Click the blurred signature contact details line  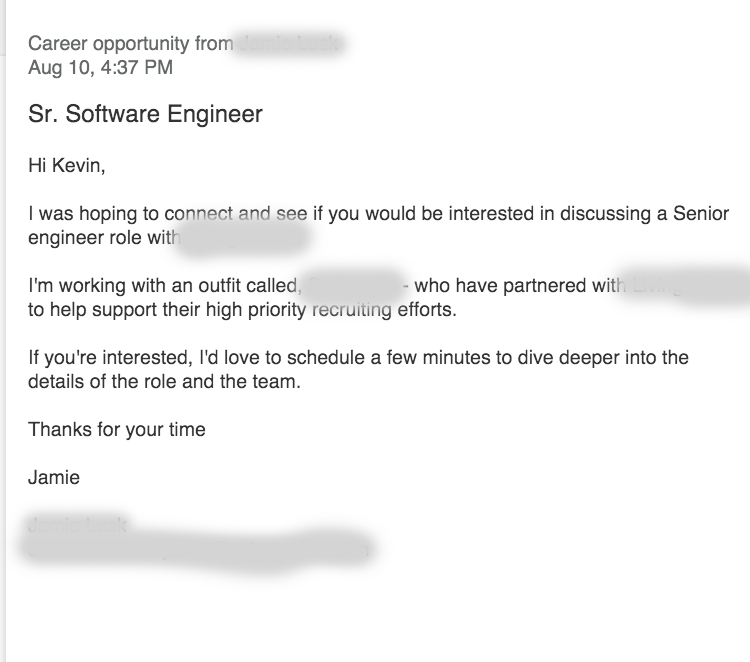click(x=199, y=551)
